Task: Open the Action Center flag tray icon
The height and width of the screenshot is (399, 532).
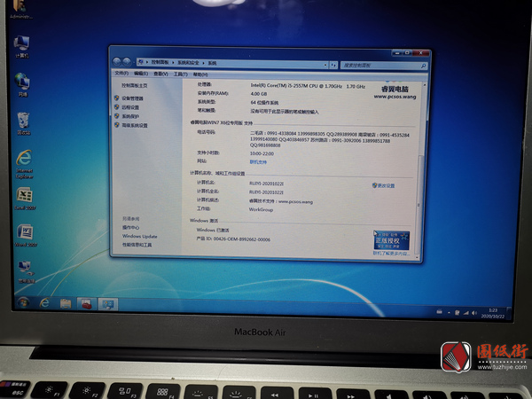Action: point(457,312)
